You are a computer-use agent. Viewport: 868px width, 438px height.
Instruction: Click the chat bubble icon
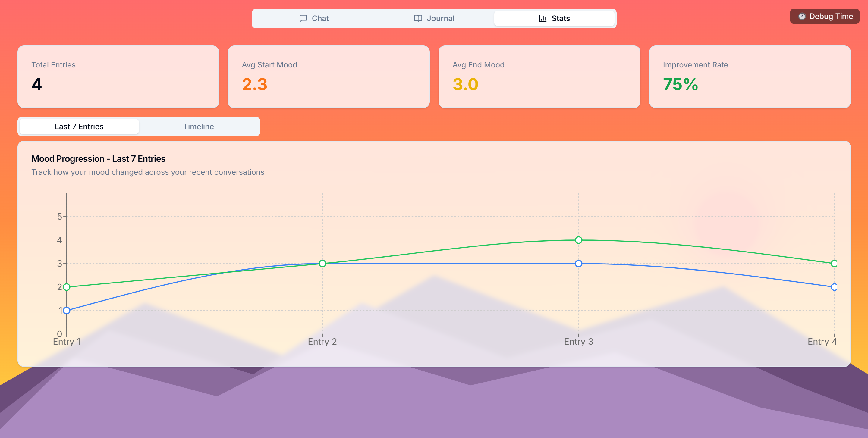point(303,18)
